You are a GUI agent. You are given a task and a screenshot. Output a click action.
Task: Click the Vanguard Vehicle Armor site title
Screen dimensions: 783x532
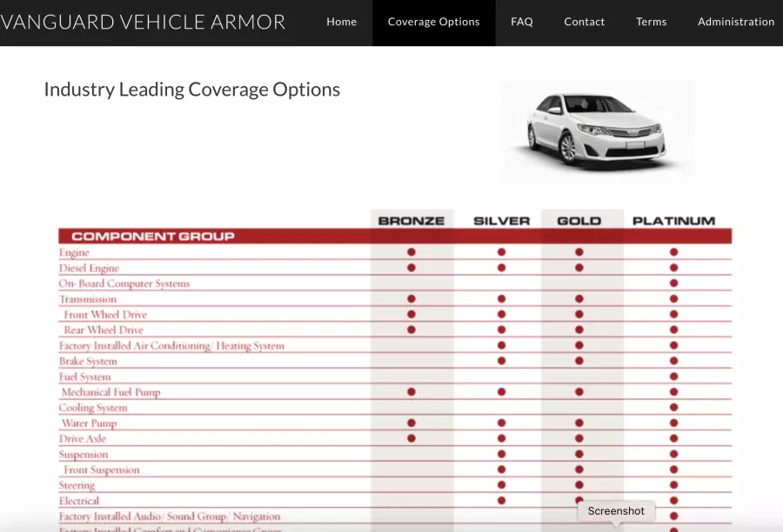(x=143, y=22)
